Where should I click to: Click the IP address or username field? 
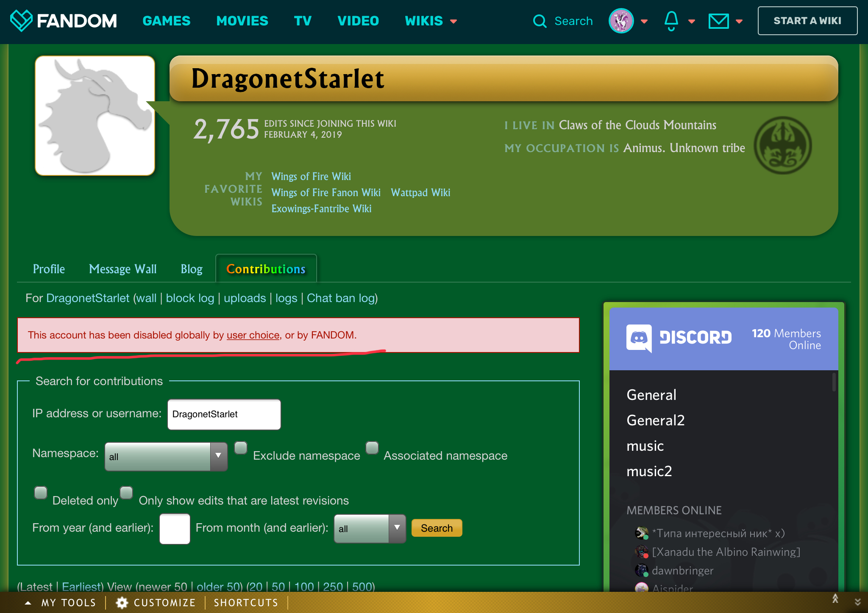tap(224, 414)
